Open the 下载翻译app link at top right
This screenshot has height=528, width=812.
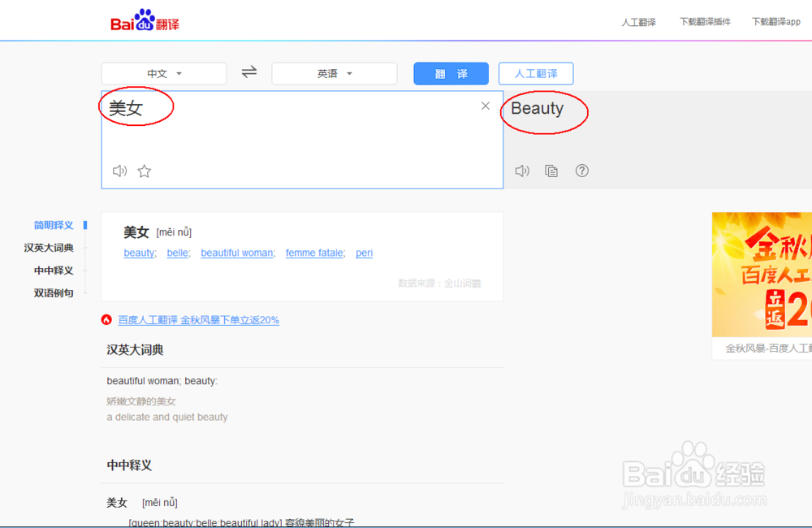(x=775, y=21)
